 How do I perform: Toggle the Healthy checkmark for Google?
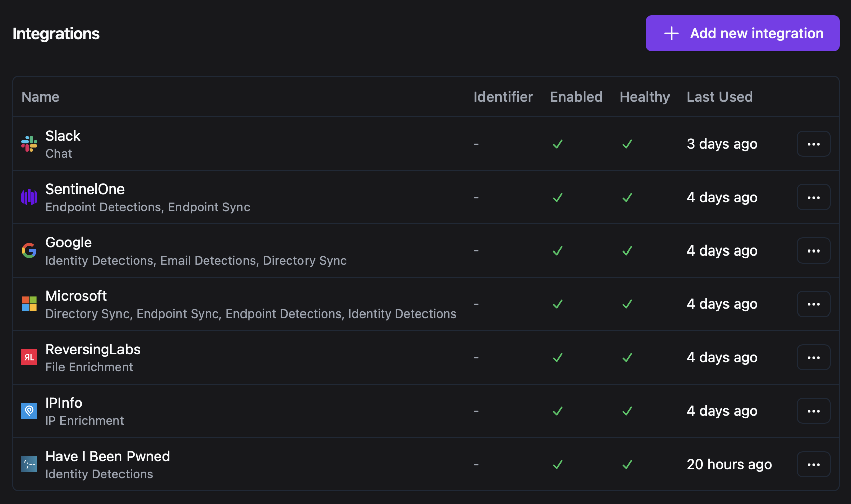point(627,250)
